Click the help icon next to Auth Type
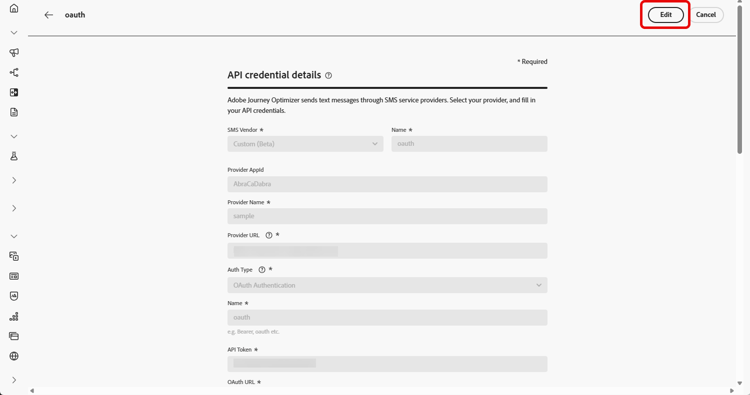Viewport: 750px width, 395px height. pos(262,270)
